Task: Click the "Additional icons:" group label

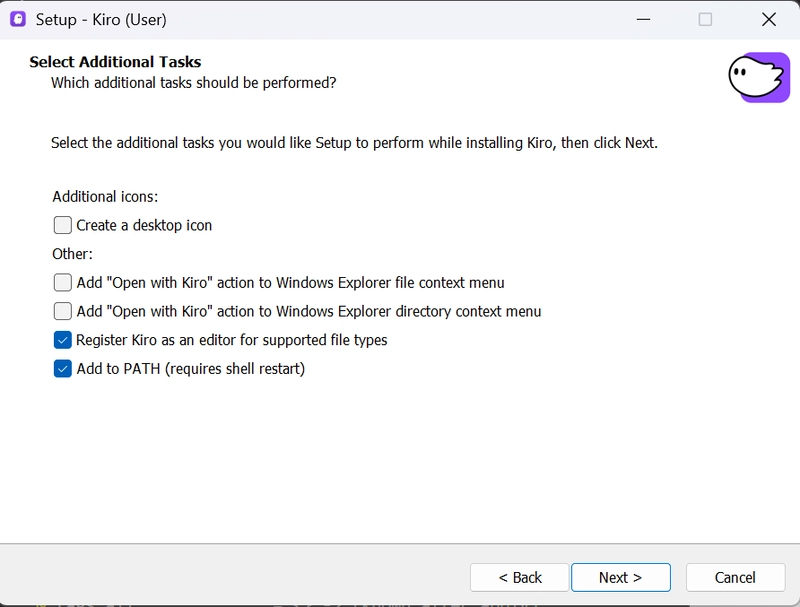Action: [105, 196]
